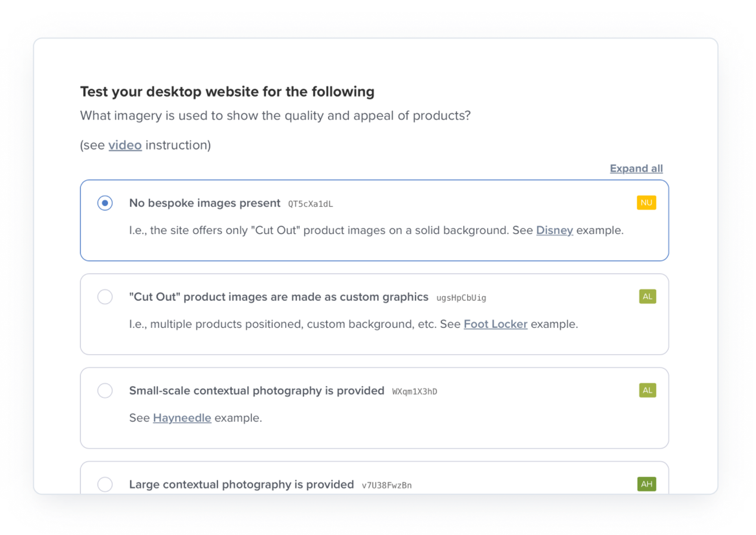Image resolution: width=756 pixels, height=535 pixels.
Task: Open the Hayneedle example link
Action: point(182,418)
